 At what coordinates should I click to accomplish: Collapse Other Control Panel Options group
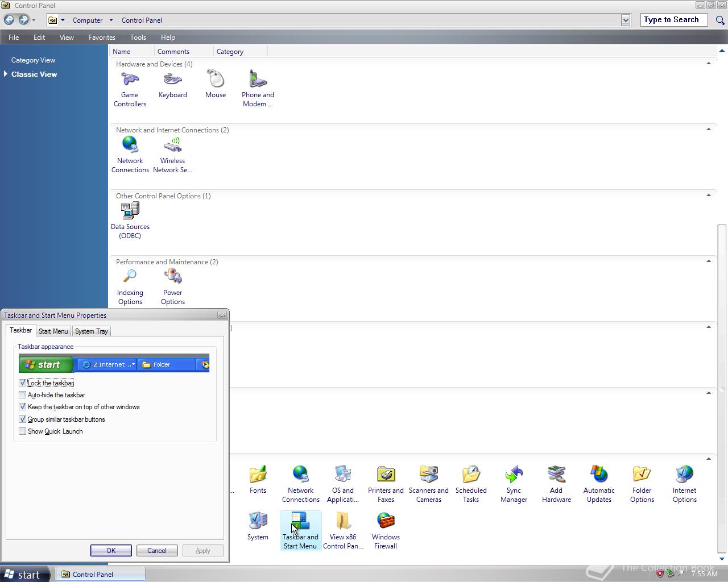pyautogui.click(x=708, y=196)
